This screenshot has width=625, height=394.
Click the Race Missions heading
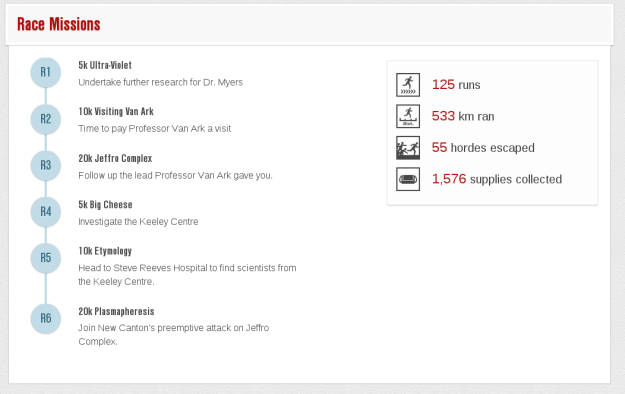[59, 24]
